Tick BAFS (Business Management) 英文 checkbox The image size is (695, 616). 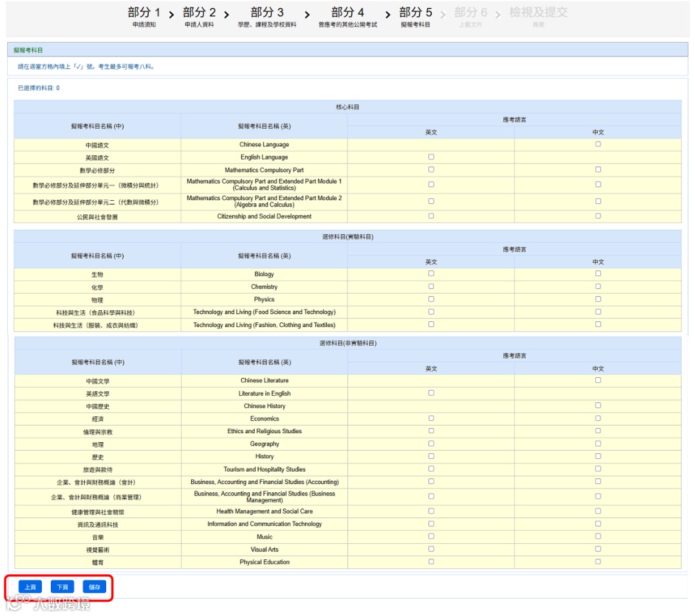tap(431, 496)
